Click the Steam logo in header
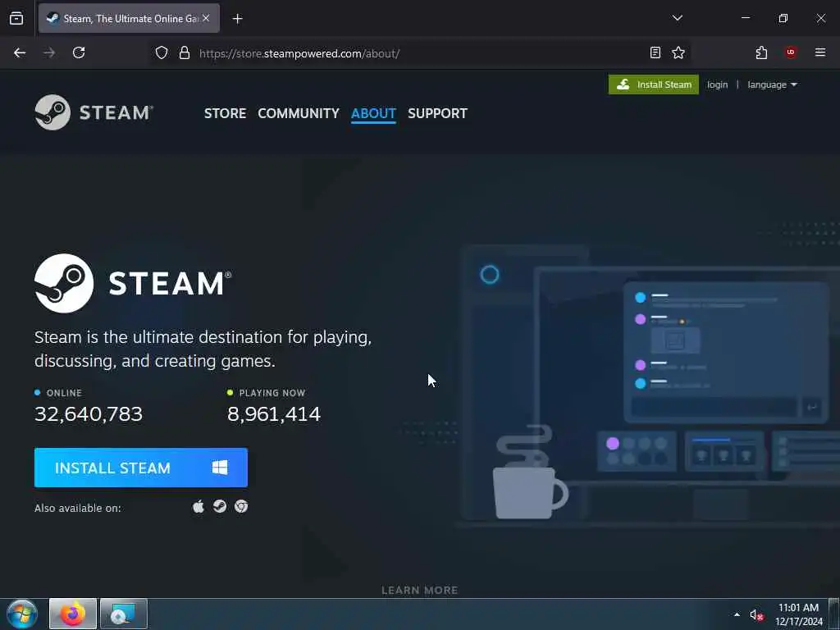Image resolution: width=840 pixels, height=630 pixels. point(94,112)
